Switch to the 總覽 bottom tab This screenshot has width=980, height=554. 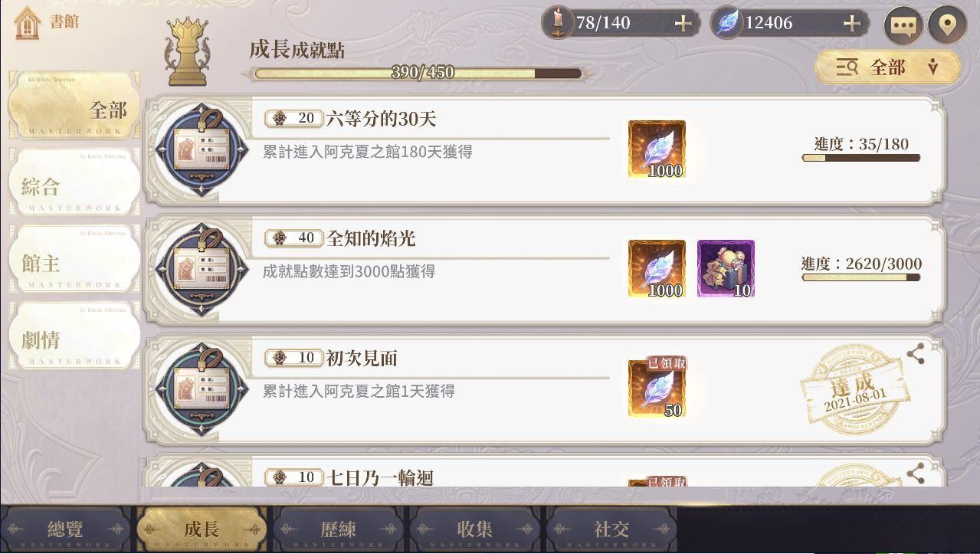coord(65,529)
